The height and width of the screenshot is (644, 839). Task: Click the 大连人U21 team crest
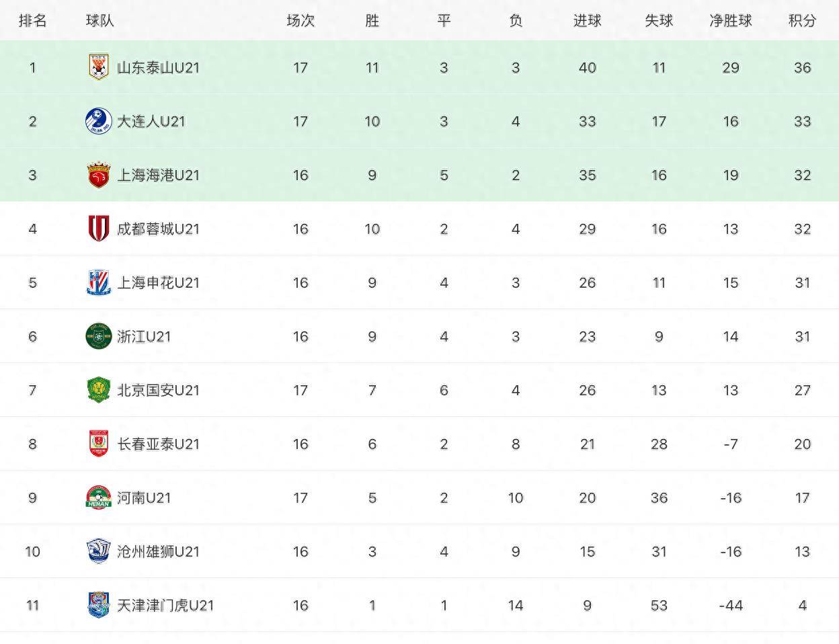coord(99,121)
